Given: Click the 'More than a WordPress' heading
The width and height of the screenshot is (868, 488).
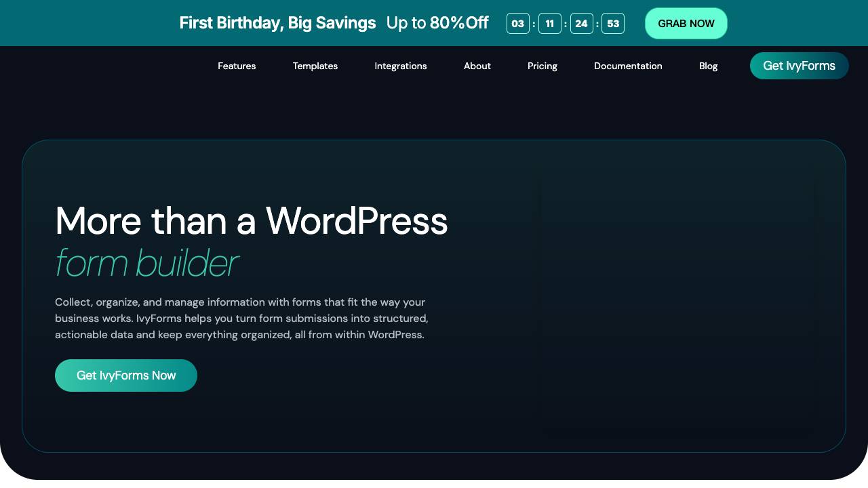Looking at the screenshot, I should [252, 221].
